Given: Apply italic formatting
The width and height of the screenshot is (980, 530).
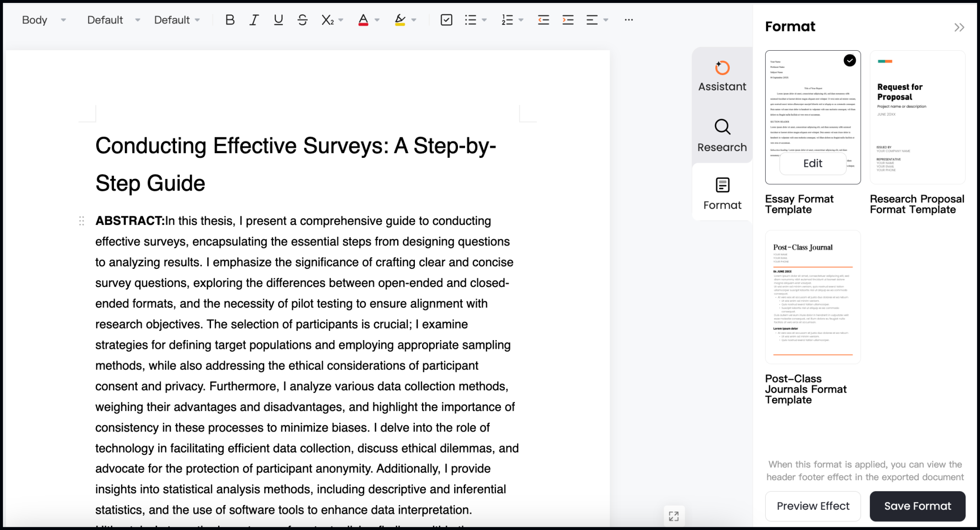Looking at the screenshot, I should point(254,20).
